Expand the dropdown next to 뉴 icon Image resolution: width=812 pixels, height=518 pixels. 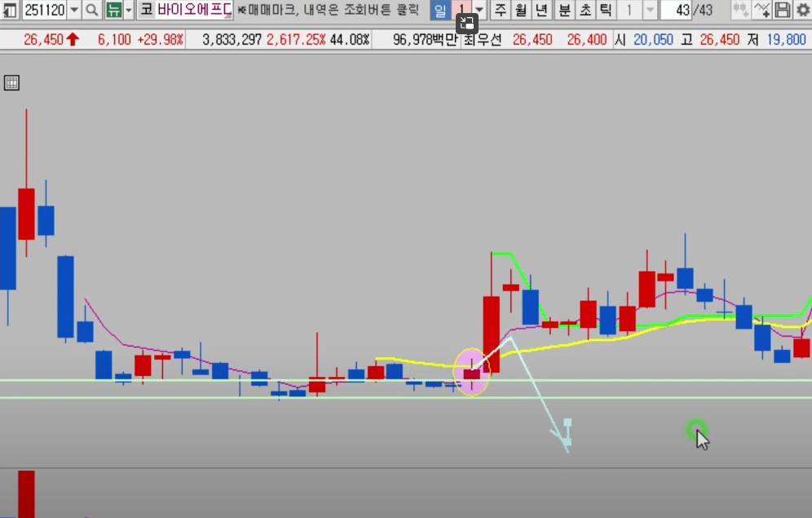click(x=129, y=10)
